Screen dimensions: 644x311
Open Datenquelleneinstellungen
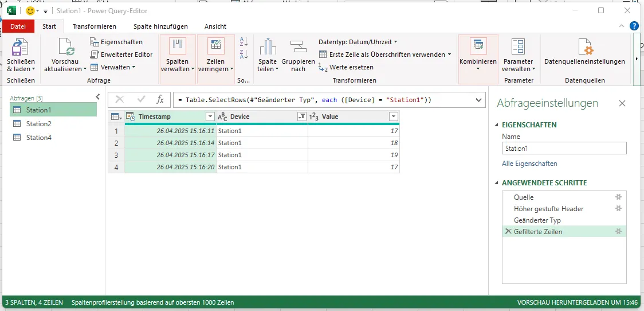(584, 48)
